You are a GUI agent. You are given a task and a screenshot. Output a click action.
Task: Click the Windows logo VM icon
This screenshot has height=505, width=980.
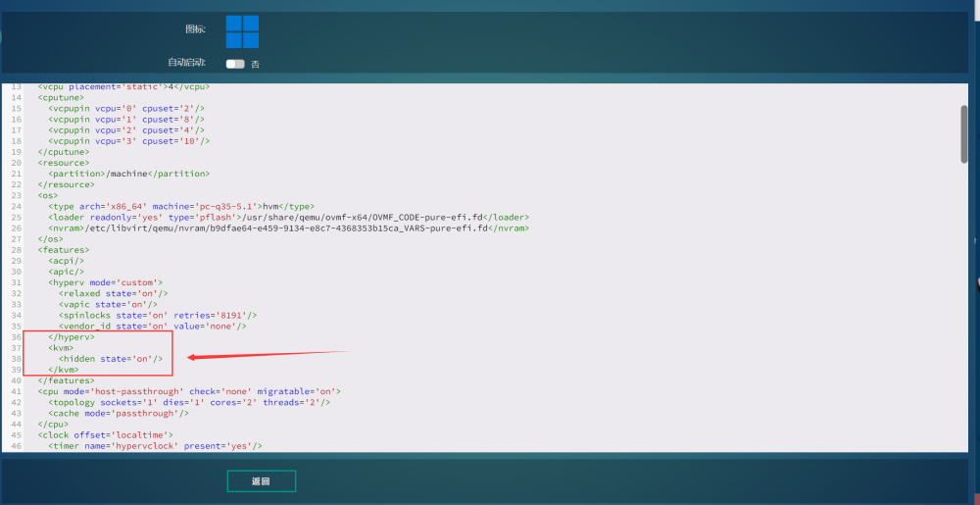click(242, 32)
